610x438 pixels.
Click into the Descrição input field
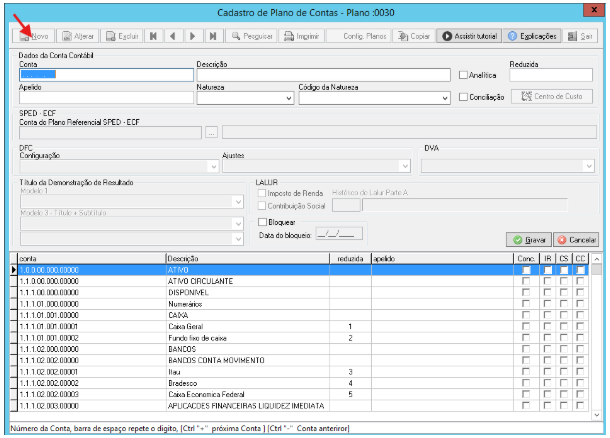click(323, 75)
